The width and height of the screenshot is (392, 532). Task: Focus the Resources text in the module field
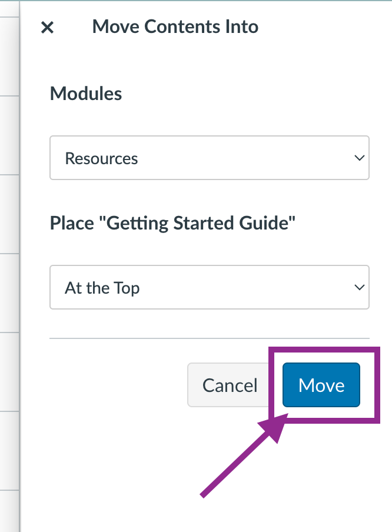pos(101,158)
